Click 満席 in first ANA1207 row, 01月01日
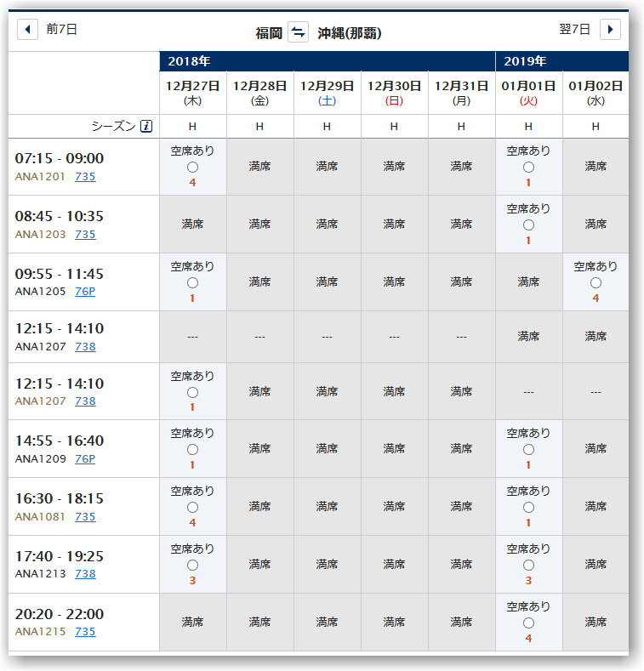Screen dimensions: 644x671 pos(528,337)
